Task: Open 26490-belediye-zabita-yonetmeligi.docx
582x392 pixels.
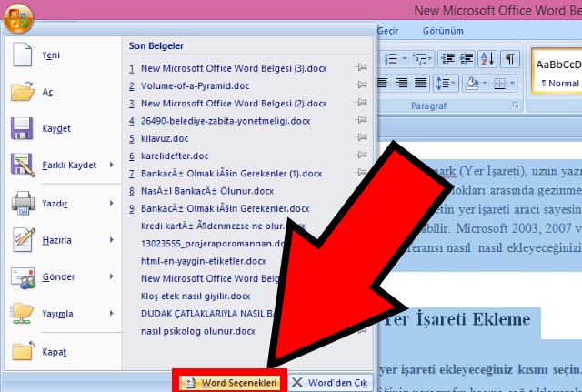Action: click(x=226, y=121)
